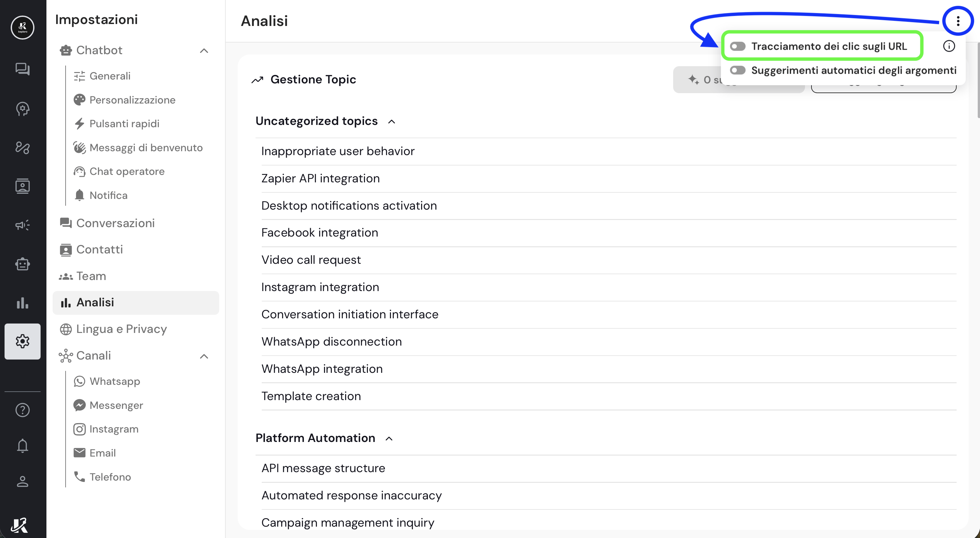Click the user profile icon in rail
The height and width of the screenshot is (538, 980).
[22, 481]
